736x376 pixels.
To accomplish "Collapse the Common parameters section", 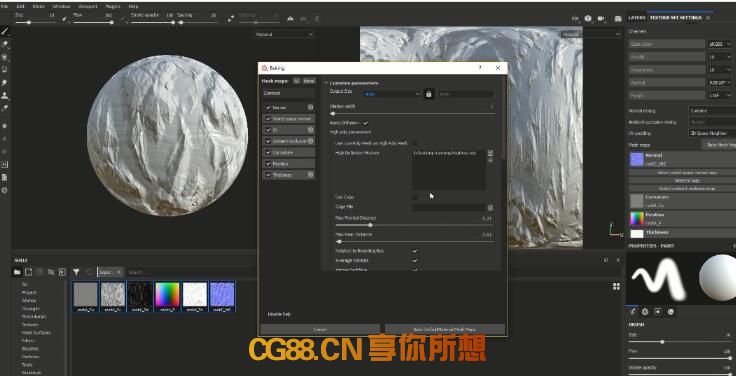I will point(326,83).
